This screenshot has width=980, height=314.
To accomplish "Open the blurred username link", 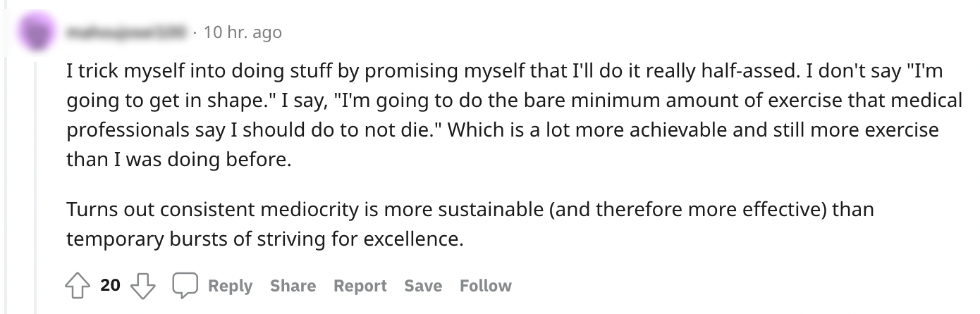I will click(x=128, y=32).
